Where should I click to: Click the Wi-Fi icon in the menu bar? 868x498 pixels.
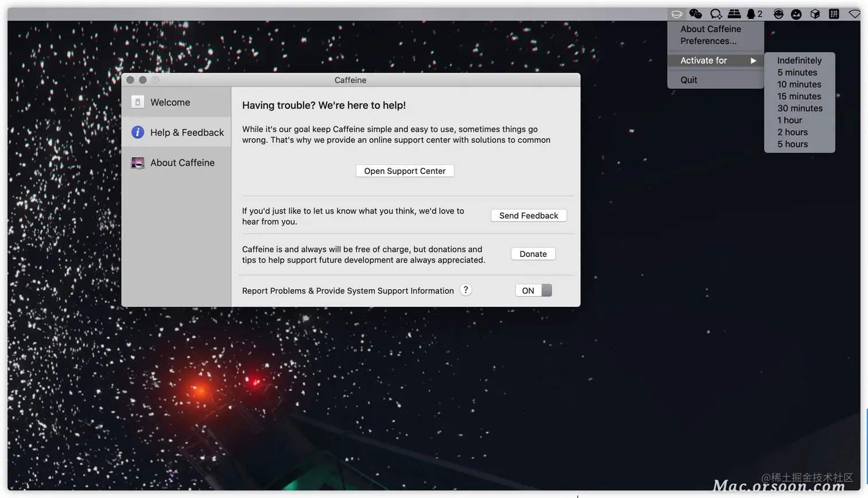tap(854, 14)
